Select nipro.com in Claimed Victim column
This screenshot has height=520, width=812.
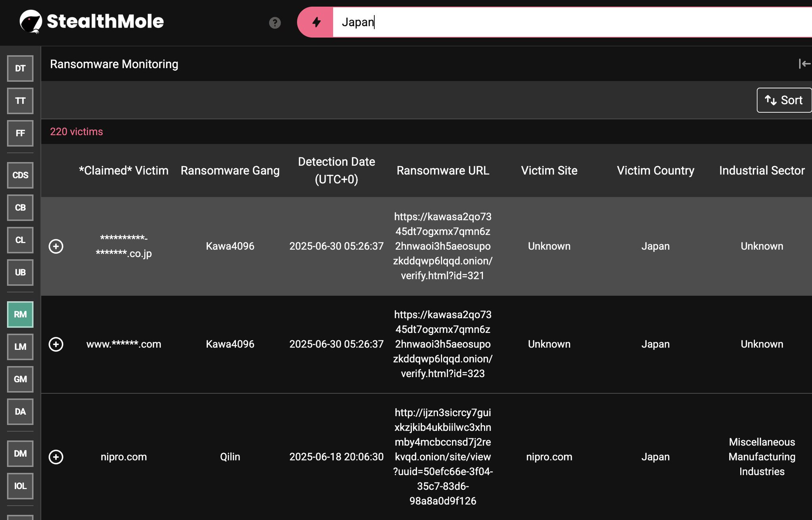click(x=124, y=457)
